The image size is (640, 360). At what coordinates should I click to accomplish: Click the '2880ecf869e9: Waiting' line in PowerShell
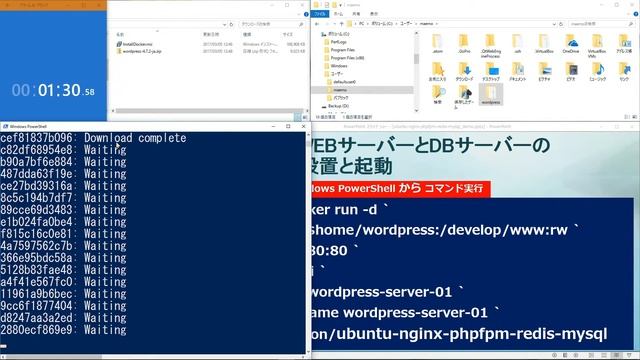64,330
